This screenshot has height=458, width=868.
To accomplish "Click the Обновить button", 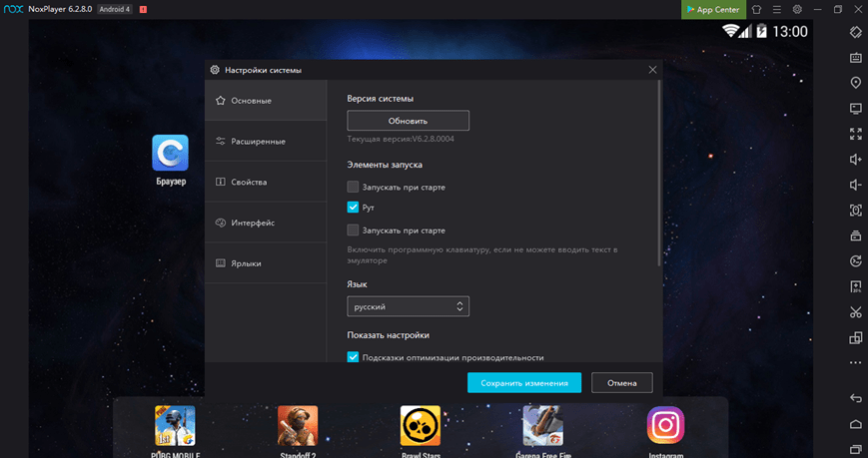I will [x=408, y=121].
